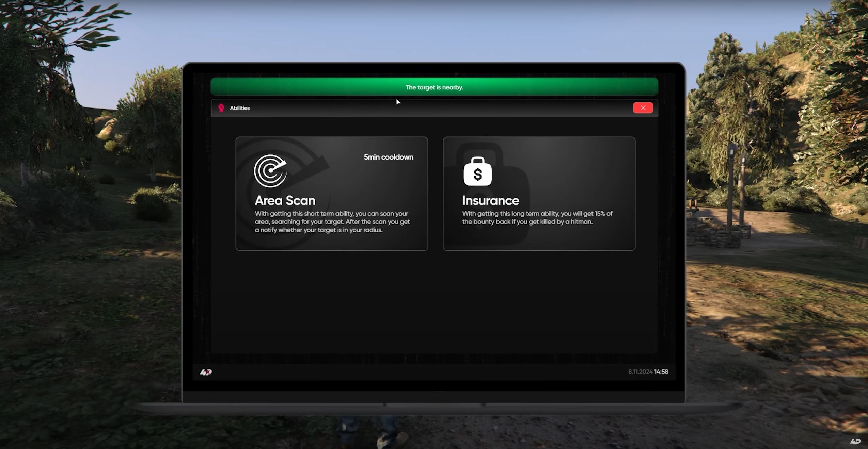Click the empty area below ability cards
The height and width of the screenshot is (449, 868).
click(434, 303)
